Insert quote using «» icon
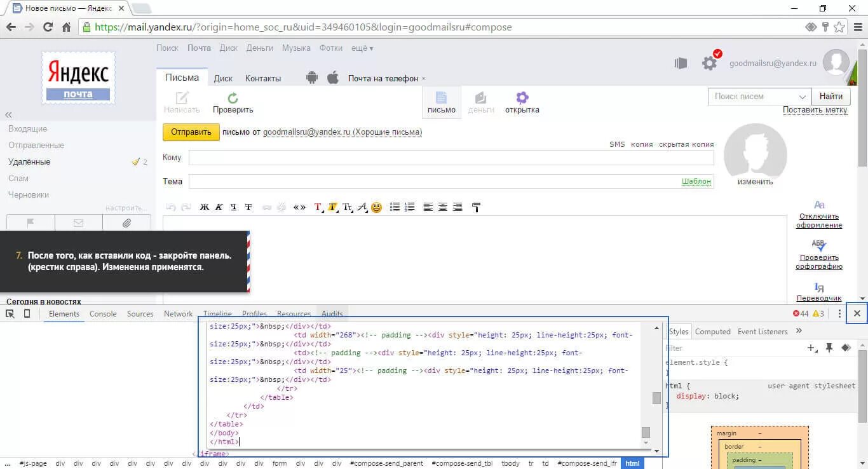Image resolution: width=868 pixels, height=469 pixels. point(299,207)
